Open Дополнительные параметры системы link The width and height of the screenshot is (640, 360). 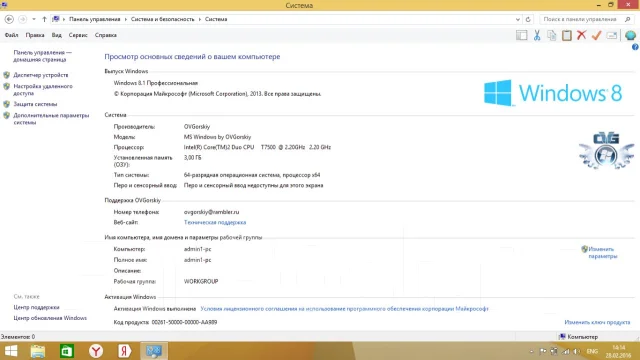51,119
